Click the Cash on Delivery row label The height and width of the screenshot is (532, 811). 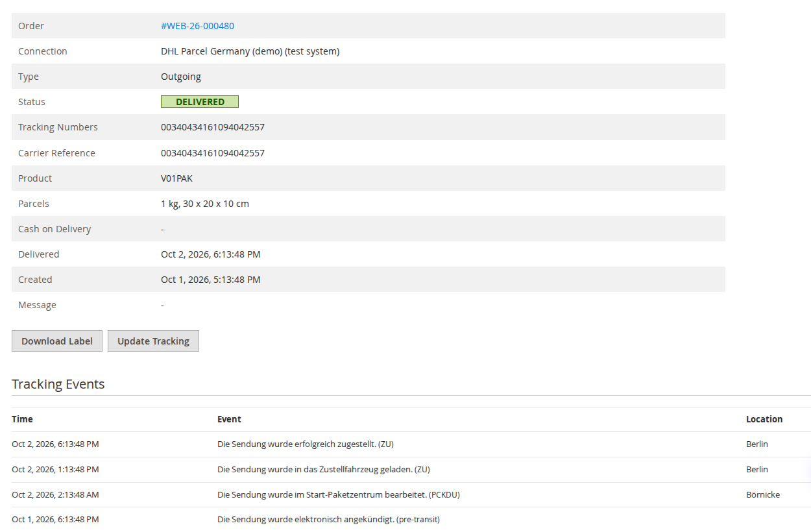[54, 229]
